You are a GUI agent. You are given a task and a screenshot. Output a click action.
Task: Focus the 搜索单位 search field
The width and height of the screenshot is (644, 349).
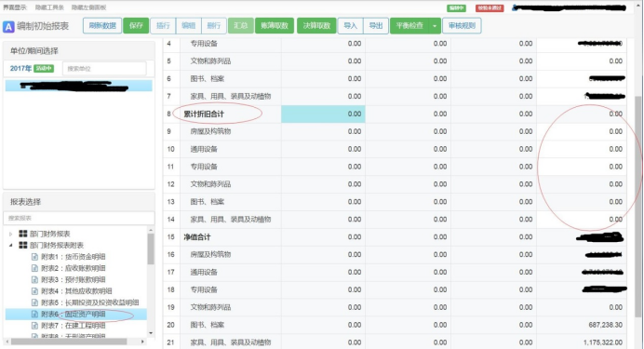pyautogui.click(x=104, y=69)
